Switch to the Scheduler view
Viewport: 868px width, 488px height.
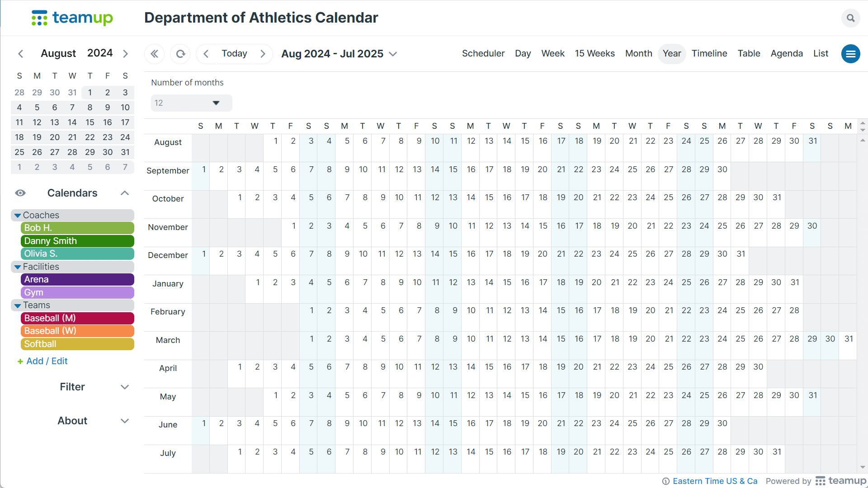point(483,53)
